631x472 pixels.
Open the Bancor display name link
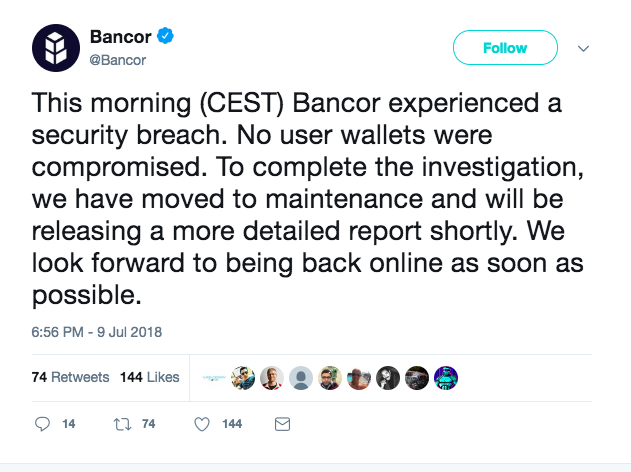(120, 37)
